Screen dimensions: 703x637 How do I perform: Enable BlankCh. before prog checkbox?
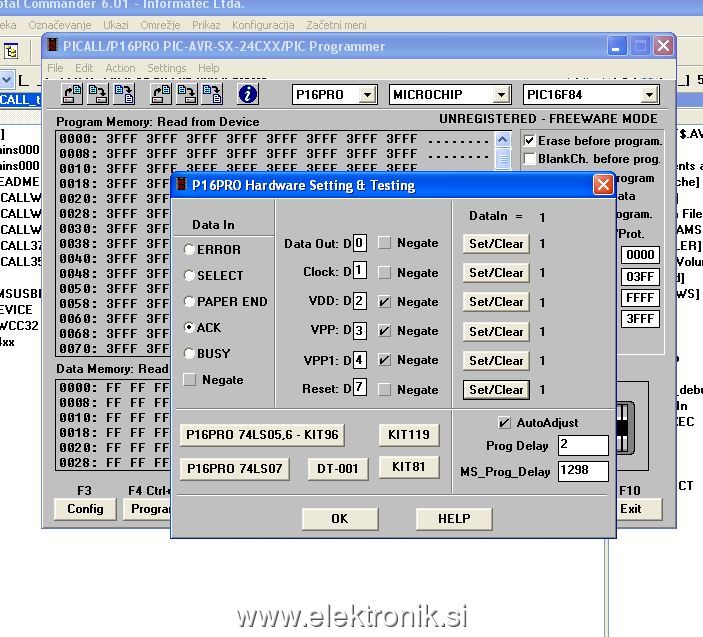[529, 159]
